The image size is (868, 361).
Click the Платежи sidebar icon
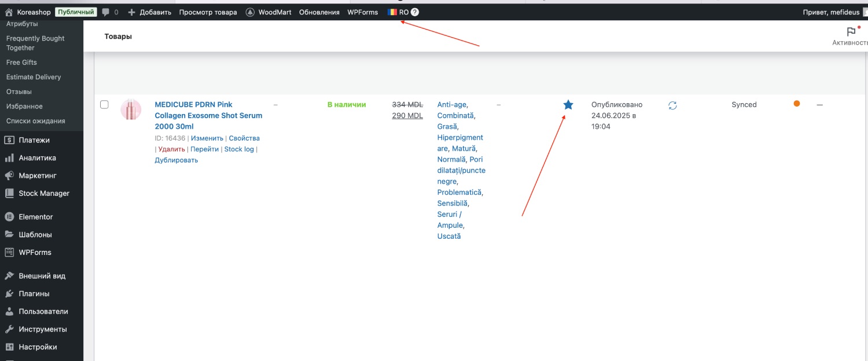(9, 140)
